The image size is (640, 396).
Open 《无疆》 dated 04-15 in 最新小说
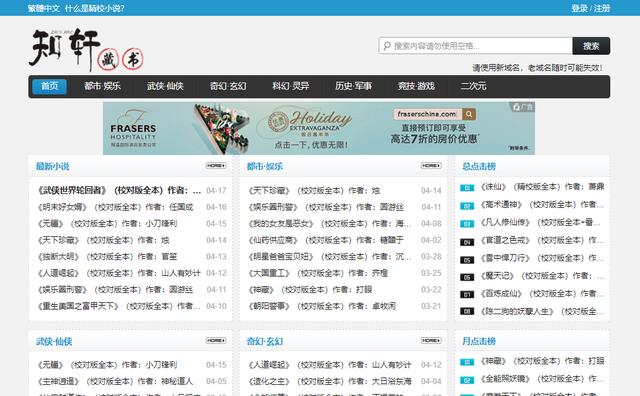pyautogui.click(x=107, y=224)
